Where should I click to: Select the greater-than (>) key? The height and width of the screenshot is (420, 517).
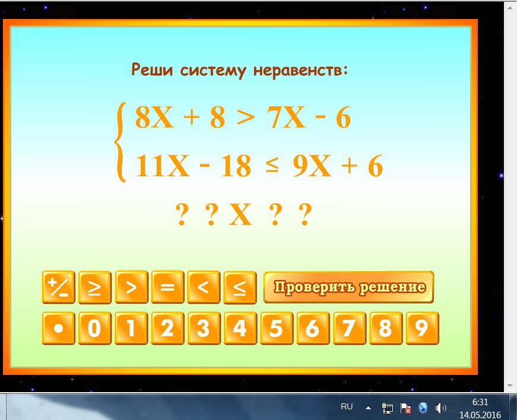[131, 287]
